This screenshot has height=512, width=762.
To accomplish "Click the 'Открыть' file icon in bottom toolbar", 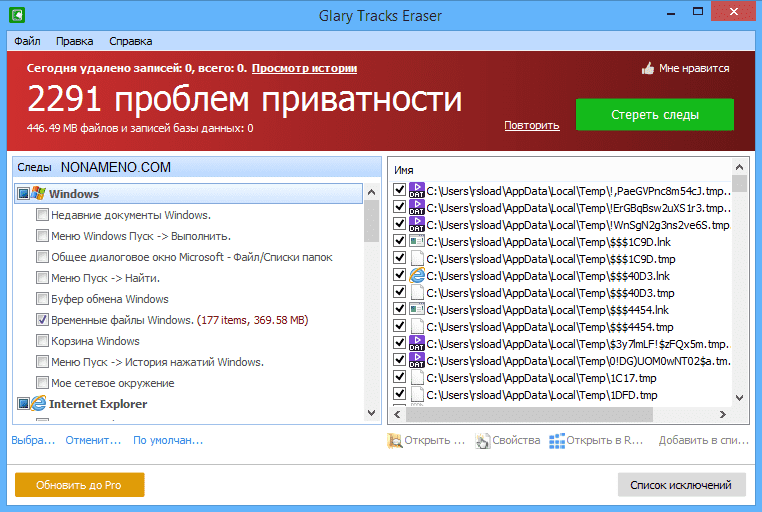I will [395, 440].
